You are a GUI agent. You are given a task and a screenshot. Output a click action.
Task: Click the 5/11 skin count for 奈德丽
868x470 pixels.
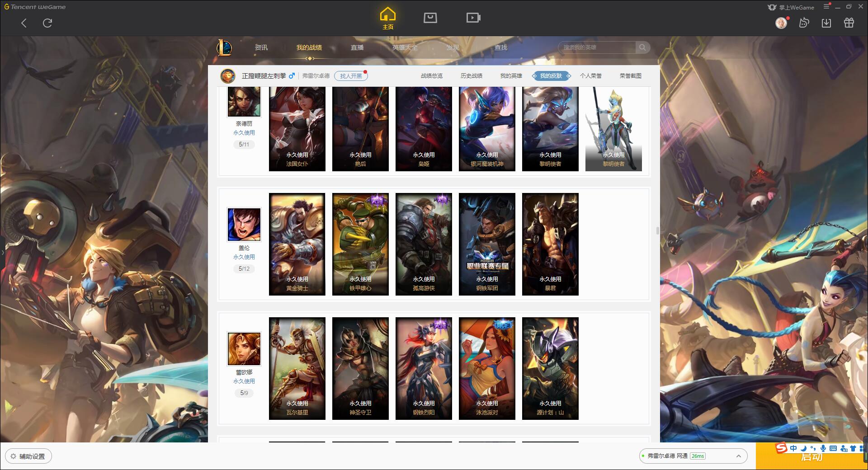[244, 145]
